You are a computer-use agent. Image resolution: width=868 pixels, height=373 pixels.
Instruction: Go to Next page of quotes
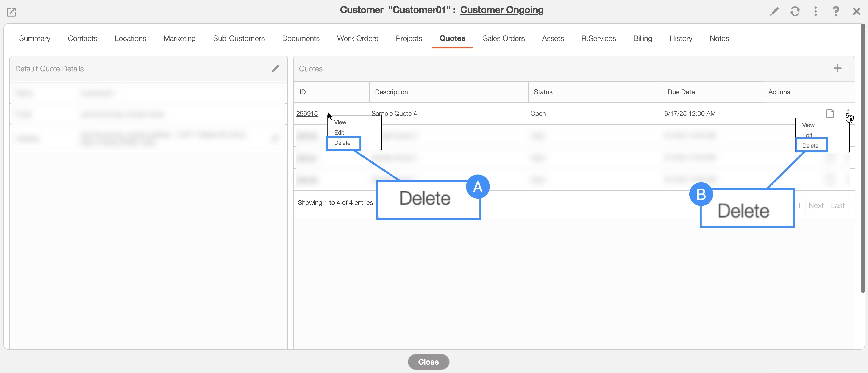pyautogui.click(x=815, y=205)
